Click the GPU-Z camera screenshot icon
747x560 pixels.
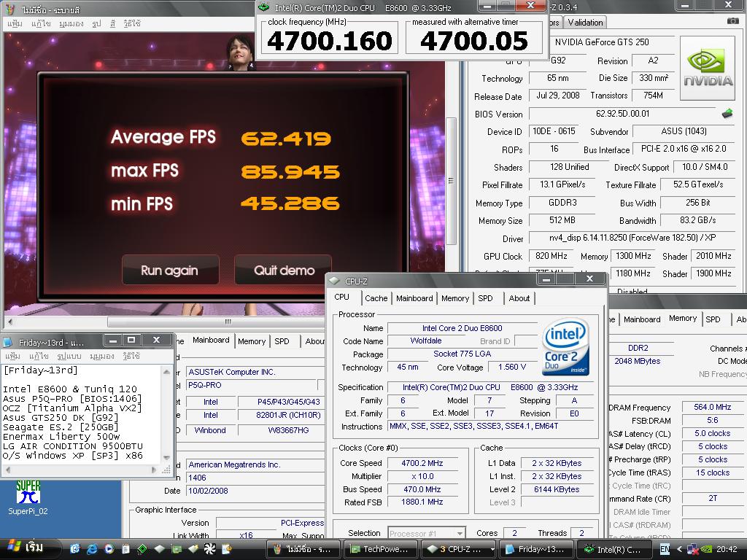[732, 21]
